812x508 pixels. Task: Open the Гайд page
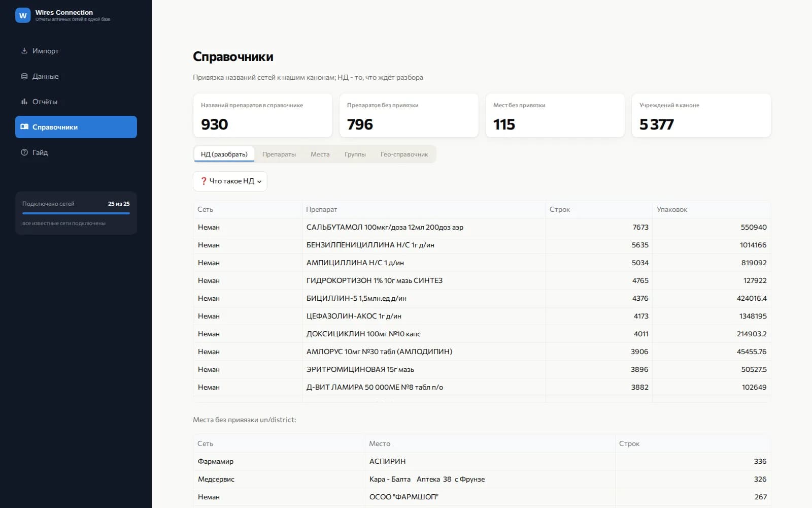76,152
